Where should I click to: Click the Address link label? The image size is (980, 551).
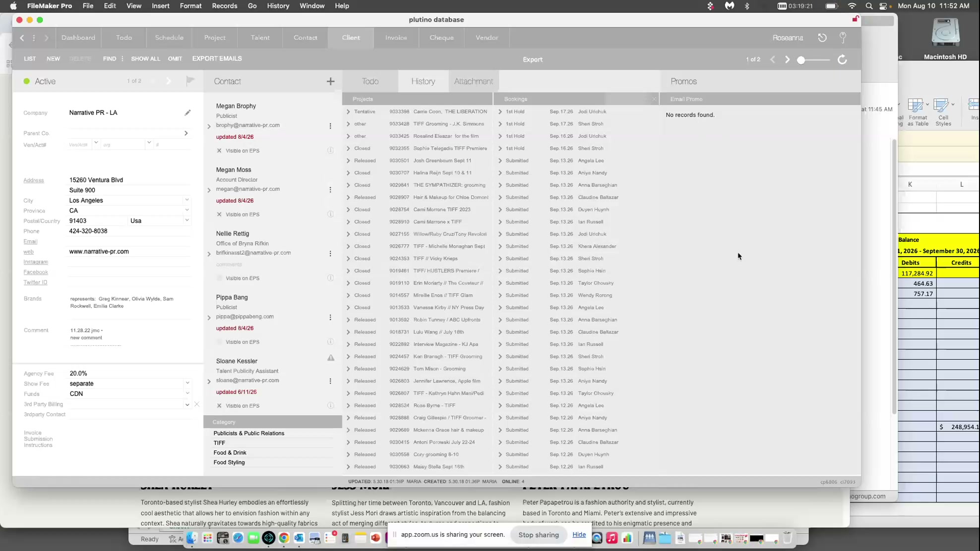pyautogui.click(x=34, y=180)
